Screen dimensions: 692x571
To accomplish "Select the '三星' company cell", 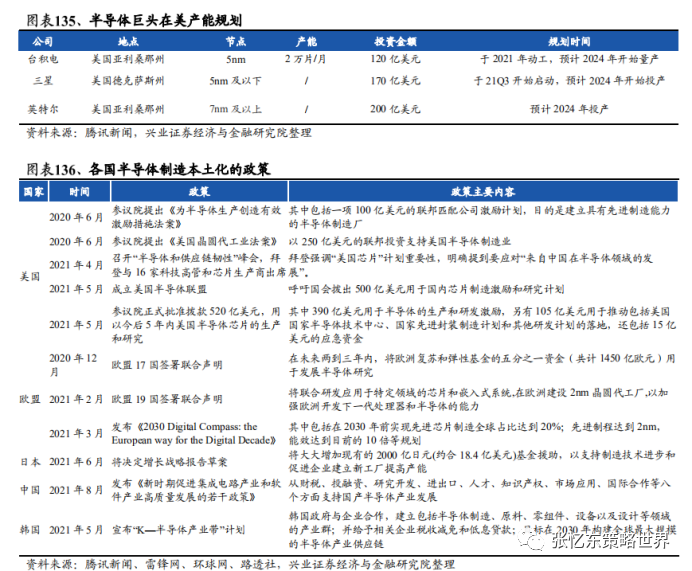I will point(43,81).
